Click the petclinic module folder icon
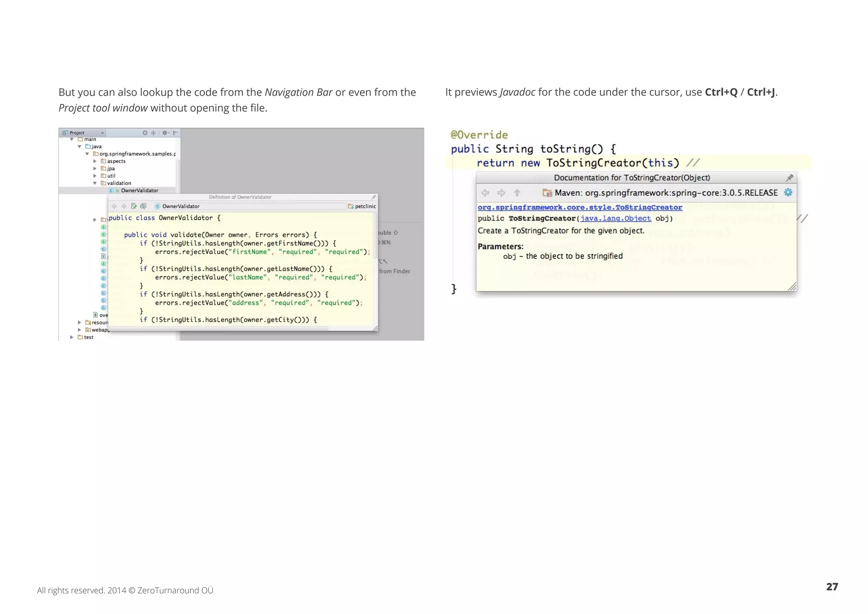This screenshot has width=868, height=614. pyautogui.click(x=351, y=207)
